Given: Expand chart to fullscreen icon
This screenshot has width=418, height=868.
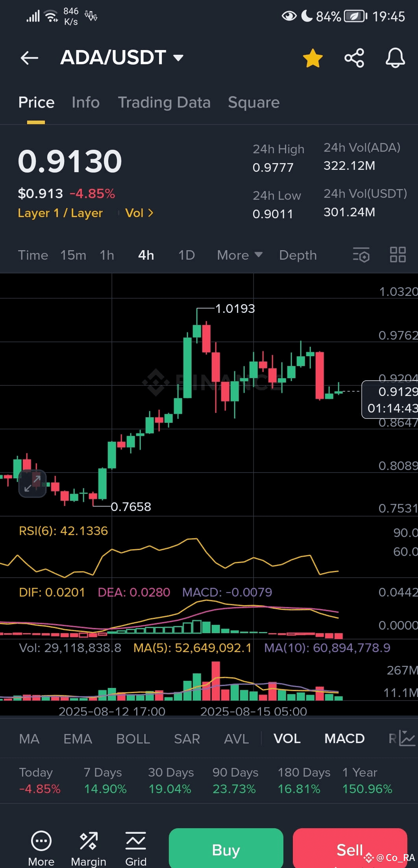Looking at the screenshot, I should coord(32,484).
